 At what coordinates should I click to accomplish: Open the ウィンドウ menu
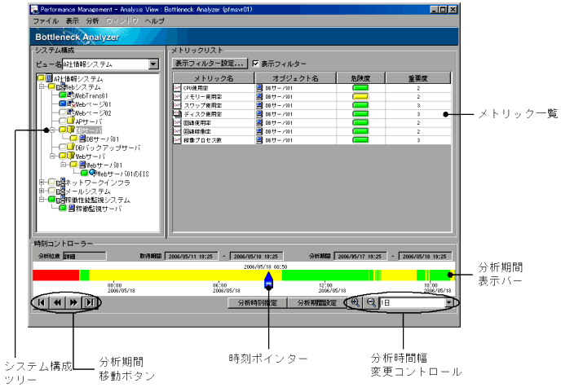[x=121, y=20]
